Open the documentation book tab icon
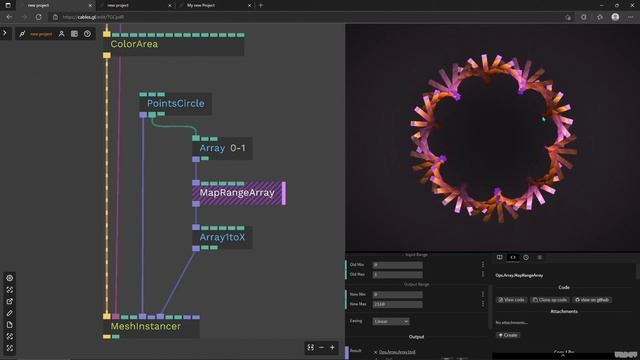 pos(500,257)
